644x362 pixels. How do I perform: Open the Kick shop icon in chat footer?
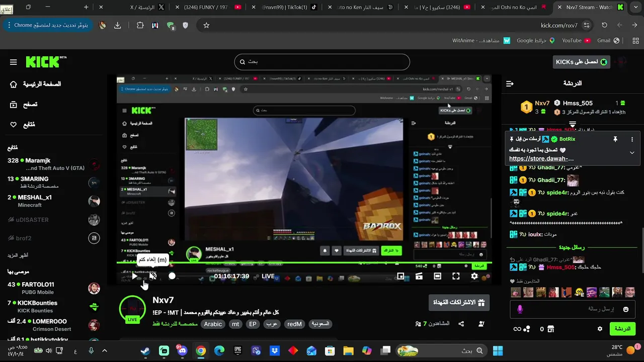coord(550,329)
